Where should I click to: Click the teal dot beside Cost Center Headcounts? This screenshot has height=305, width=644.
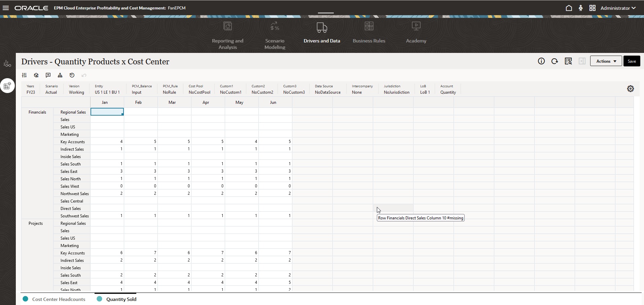click(25, 299)
